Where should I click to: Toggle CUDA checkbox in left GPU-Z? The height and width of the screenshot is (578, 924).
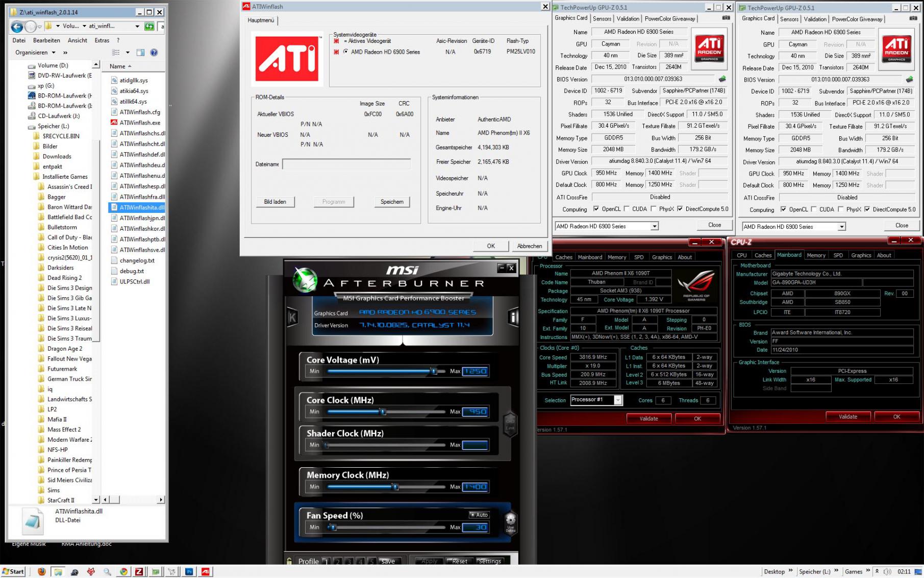click(x=627, y=209)
